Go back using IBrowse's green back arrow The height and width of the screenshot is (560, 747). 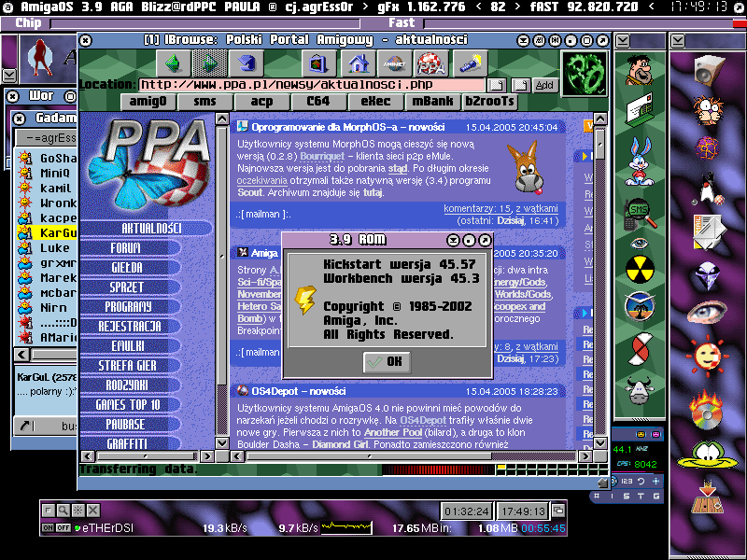174,63
